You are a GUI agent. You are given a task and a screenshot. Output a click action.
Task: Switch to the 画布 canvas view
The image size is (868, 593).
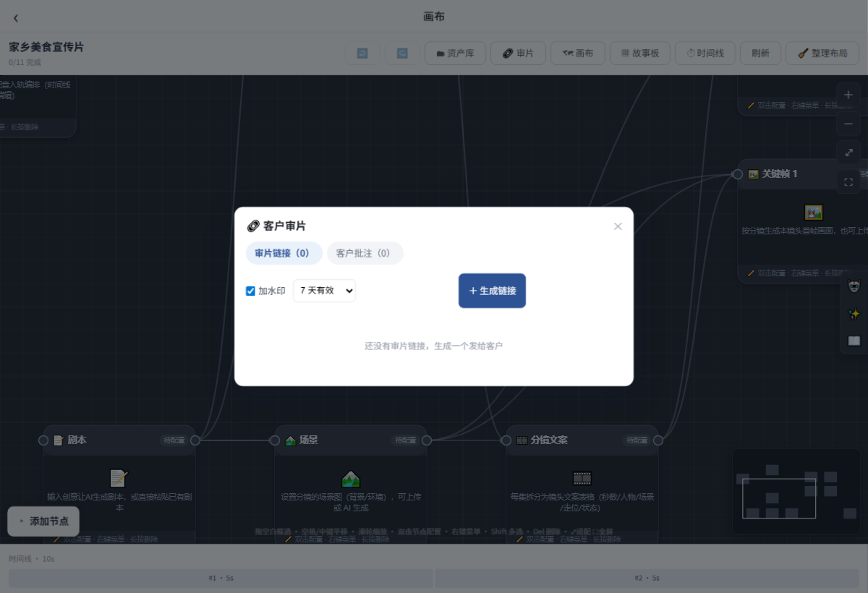(x=578, y=53)
